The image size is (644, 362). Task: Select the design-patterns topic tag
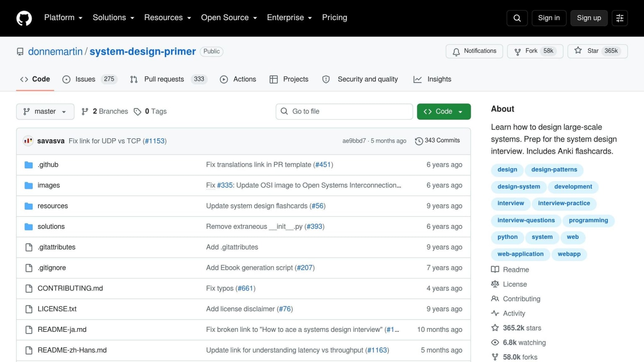click(554, 170)
